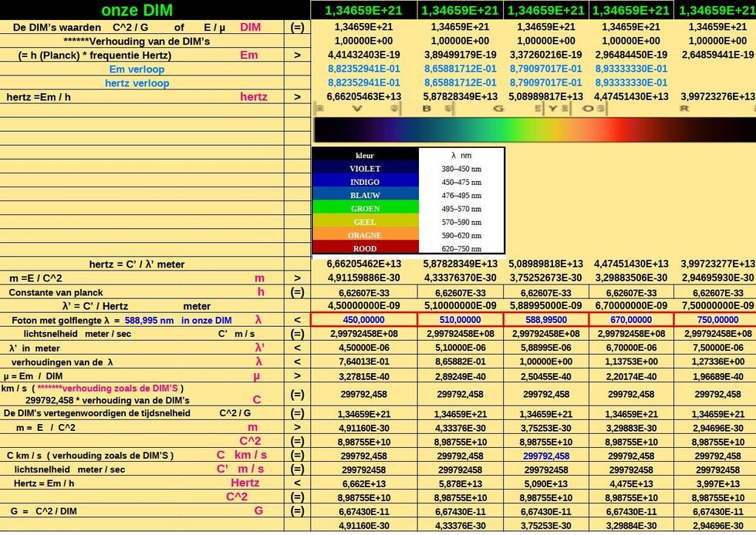
Task: Select the yellow GEEL swatch
Action: (x=365, y=222)
